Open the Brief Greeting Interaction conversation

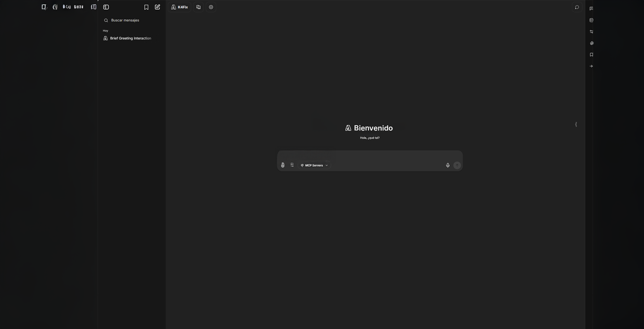tap(132, 38)
